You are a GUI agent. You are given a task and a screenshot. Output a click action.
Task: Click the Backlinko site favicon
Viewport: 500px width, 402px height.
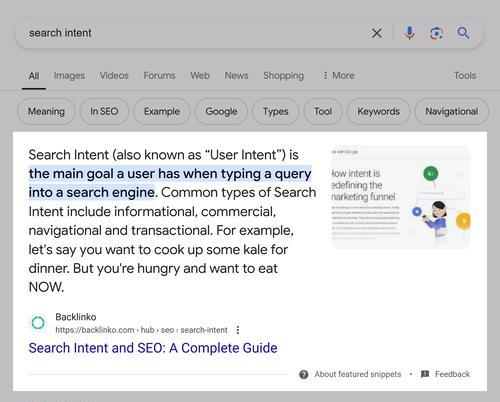[x=38, y=322]
